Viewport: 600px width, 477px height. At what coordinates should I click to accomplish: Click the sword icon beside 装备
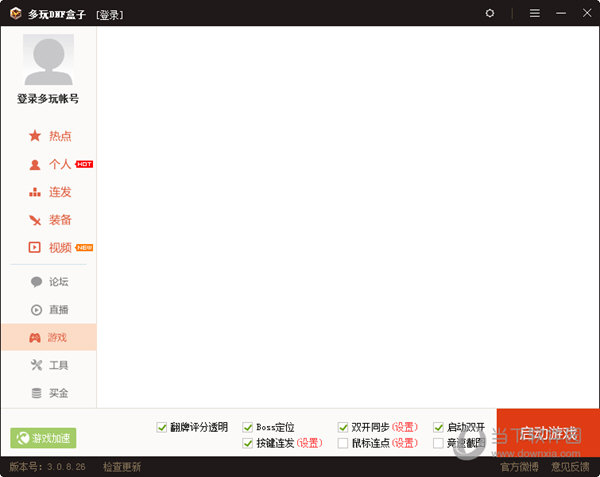click(35, 220)
